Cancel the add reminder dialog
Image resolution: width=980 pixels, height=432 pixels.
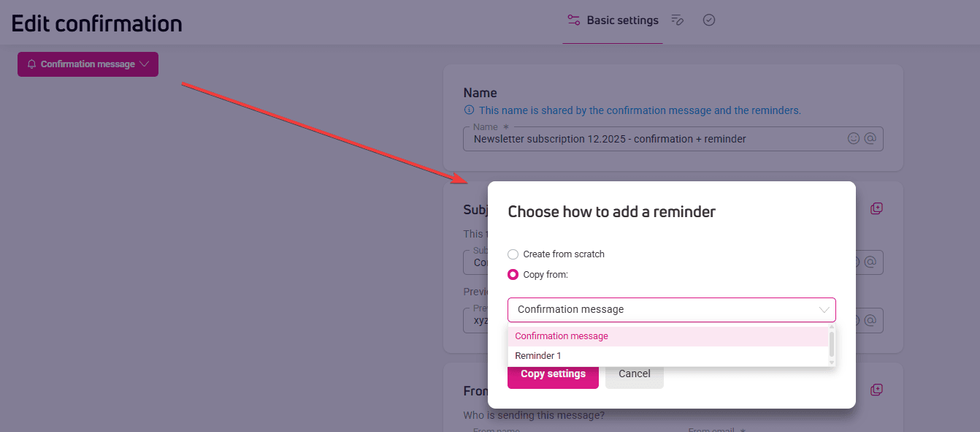pos(634,374)
